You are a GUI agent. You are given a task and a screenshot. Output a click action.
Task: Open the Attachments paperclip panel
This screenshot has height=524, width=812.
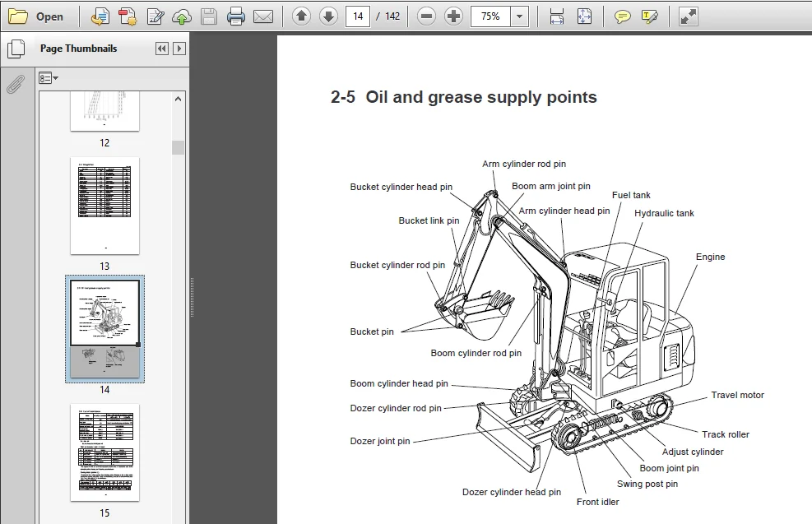tap(16, 85)
